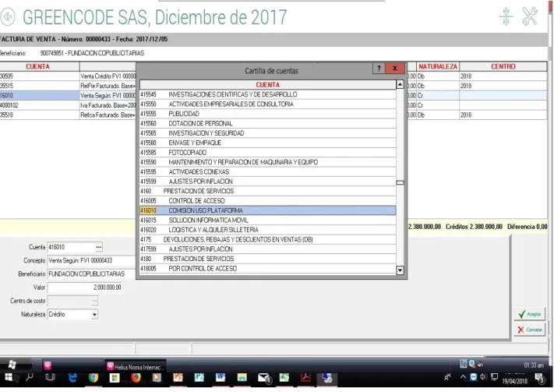Click the Beneficiario input field
Image resolution: width=554 pixels, height=392 pixels.
coord(92,274)
